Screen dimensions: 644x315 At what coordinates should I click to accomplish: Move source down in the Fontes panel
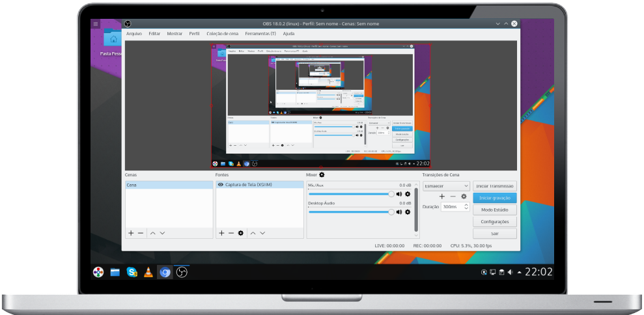click(x=262, y=233)
